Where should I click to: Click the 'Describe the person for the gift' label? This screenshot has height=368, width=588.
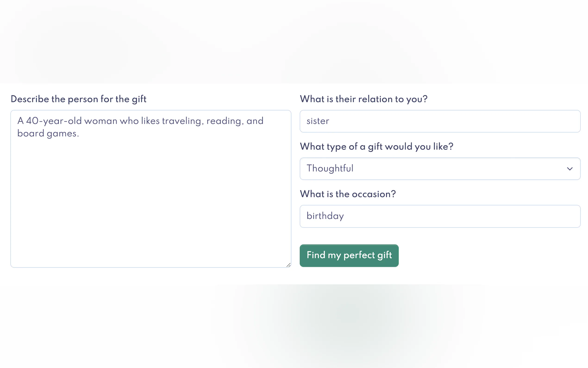pyautogui.click(x=78, y=99)
